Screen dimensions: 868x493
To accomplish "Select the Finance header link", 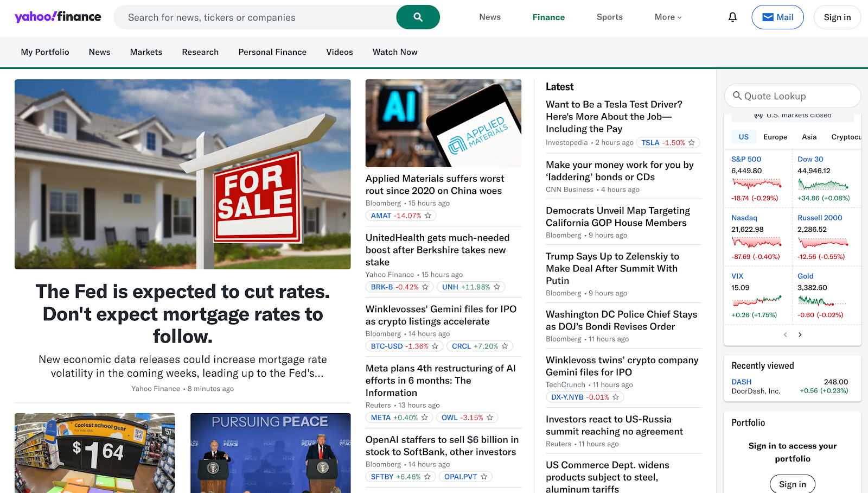I will 548,17.
